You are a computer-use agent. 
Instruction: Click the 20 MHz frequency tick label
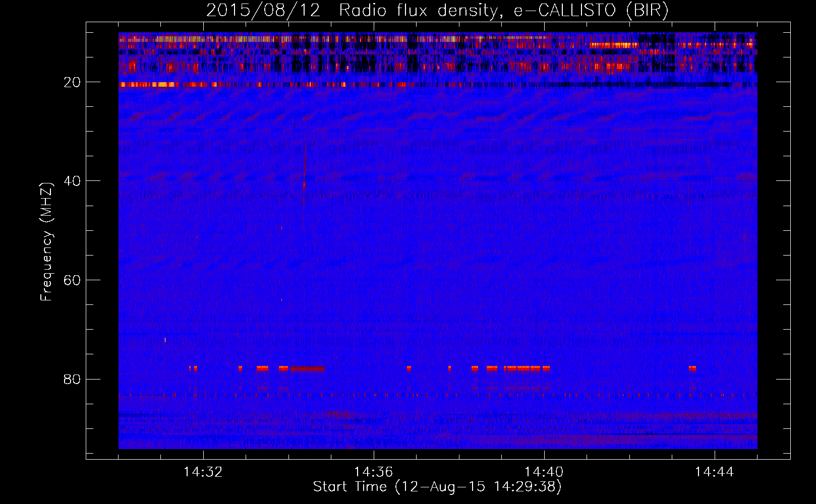click(x=72, y=82)
